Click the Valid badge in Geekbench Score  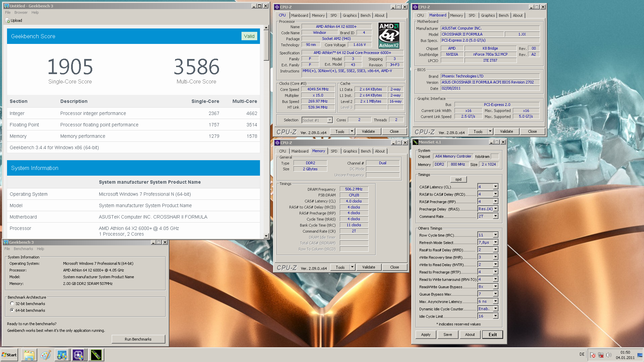pos(249,36)
